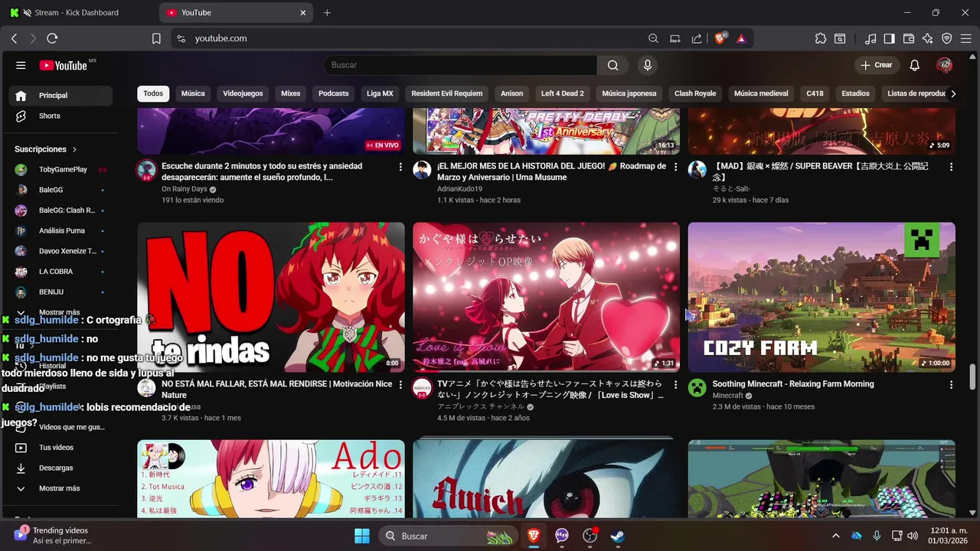
Task: Play the Ado playlist thumbnail
Action: 271,478
